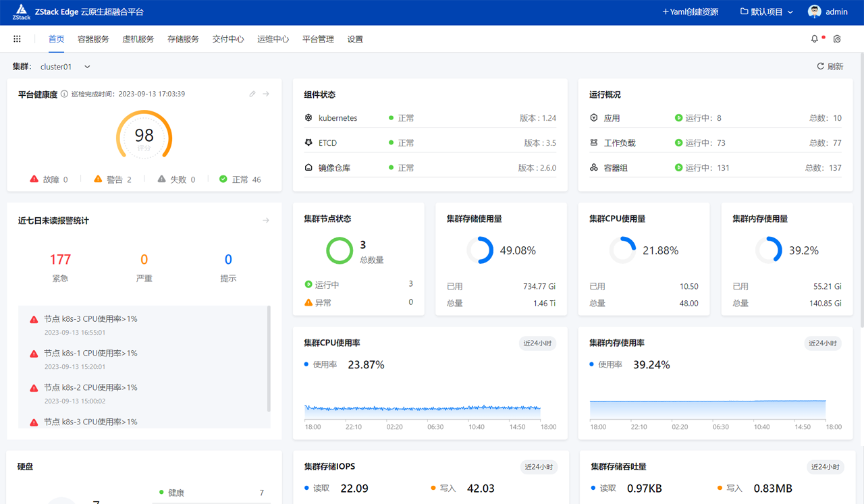Click the kubernetes component icon
The image size is (864, 504).
pos(308,117)
